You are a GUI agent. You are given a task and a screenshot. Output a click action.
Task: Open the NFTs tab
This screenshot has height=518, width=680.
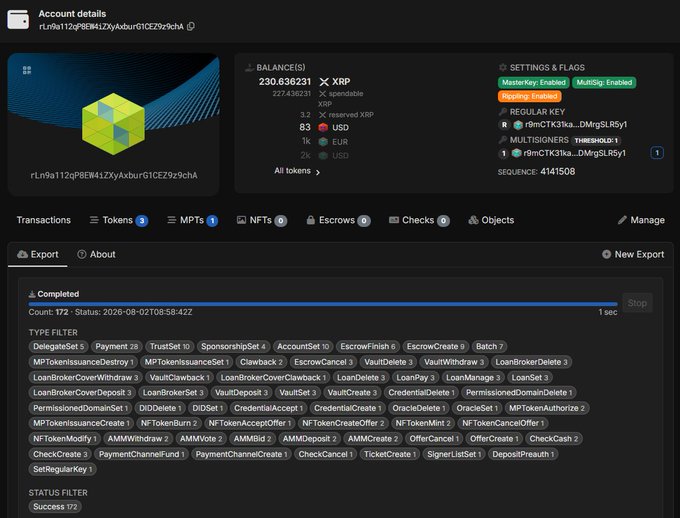(x=262, y=220)
